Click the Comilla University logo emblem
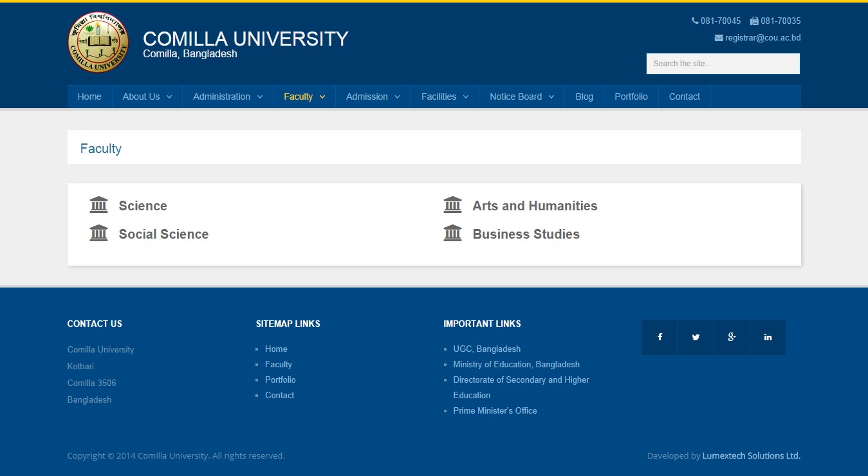The image size is (868, 476). [x=98, y=42]
